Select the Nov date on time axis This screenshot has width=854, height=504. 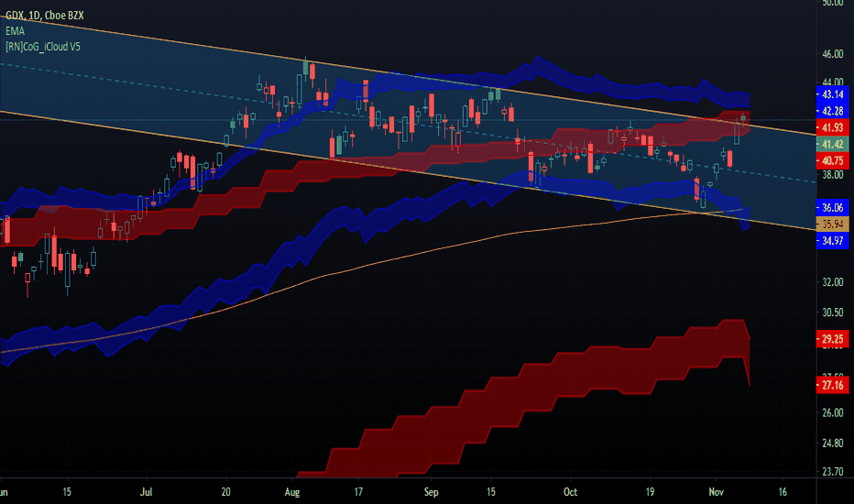[717, 492]
